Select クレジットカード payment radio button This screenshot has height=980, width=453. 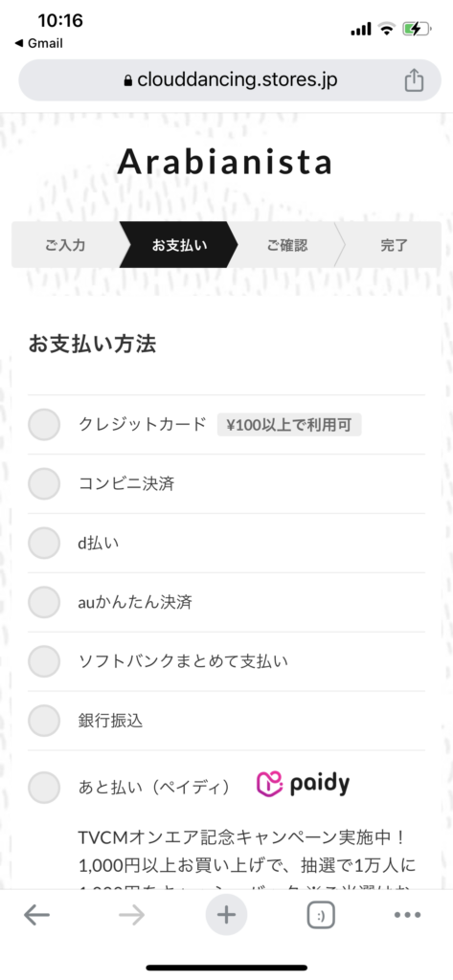(x=44, y=424)
